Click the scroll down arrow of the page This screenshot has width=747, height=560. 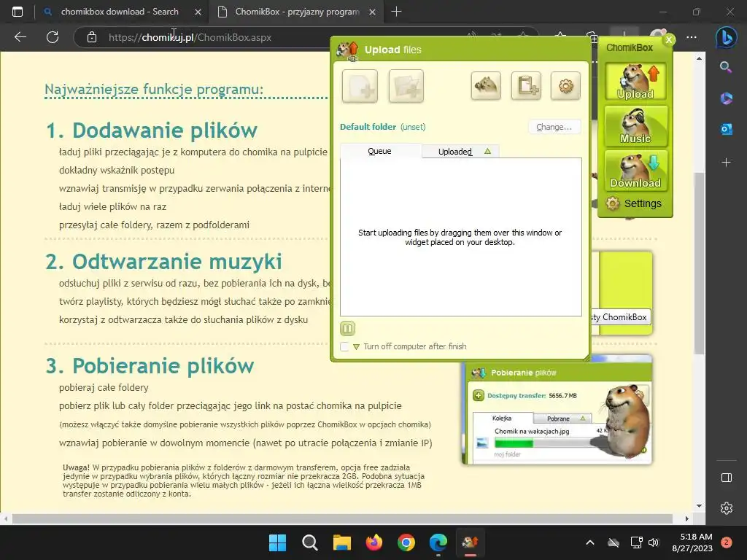[x=699, y=506]
